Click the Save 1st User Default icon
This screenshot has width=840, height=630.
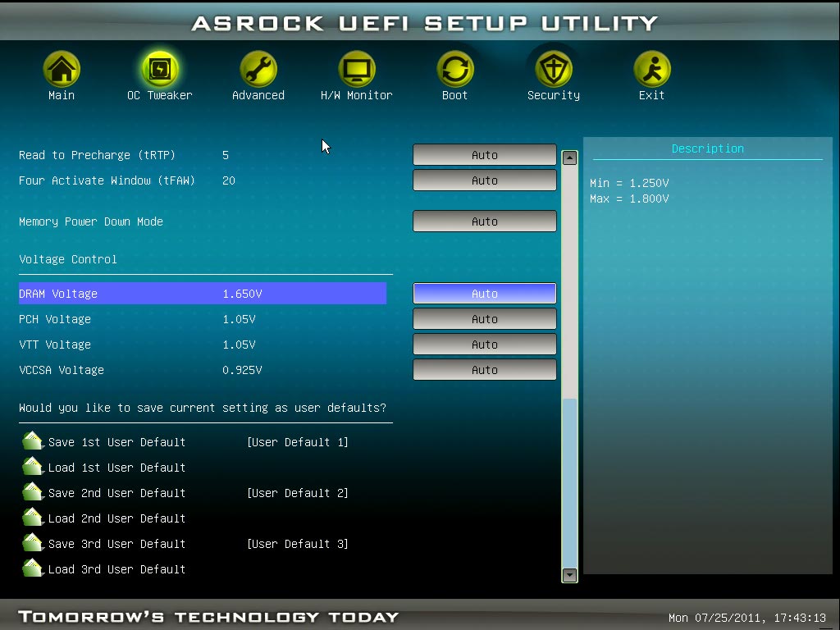tap(33, 441)
